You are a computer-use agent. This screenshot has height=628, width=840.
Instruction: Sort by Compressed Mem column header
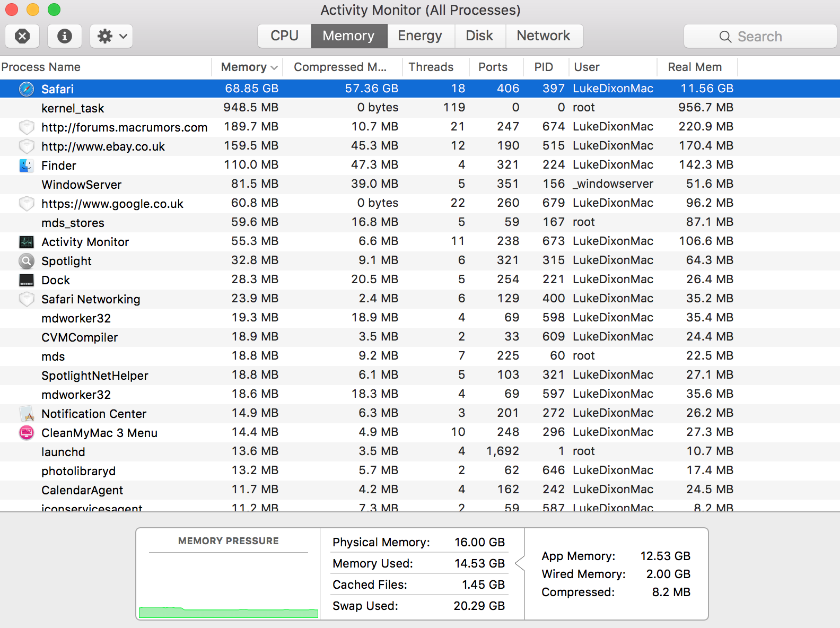342,67
